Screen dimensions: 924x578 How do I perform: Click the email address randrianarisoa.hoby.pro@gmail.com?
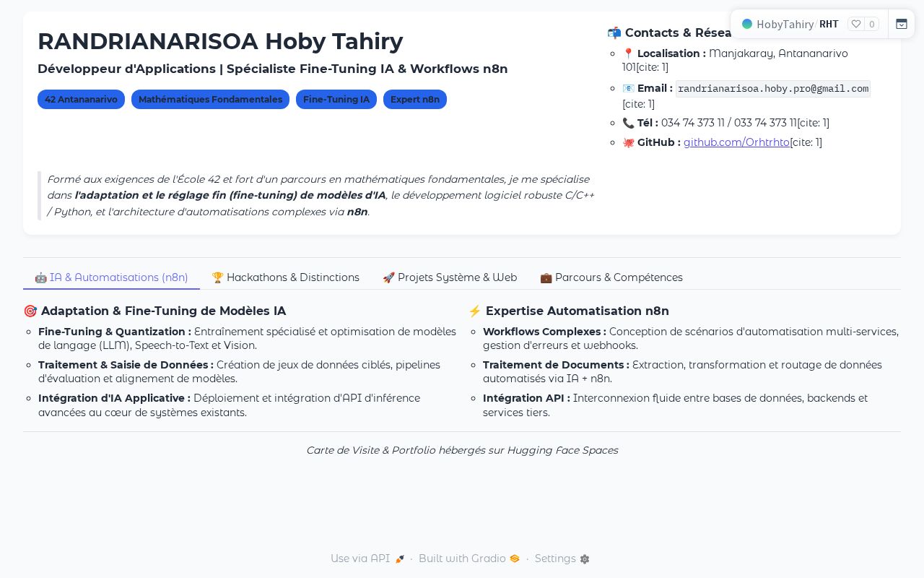(x=773, y=89)
